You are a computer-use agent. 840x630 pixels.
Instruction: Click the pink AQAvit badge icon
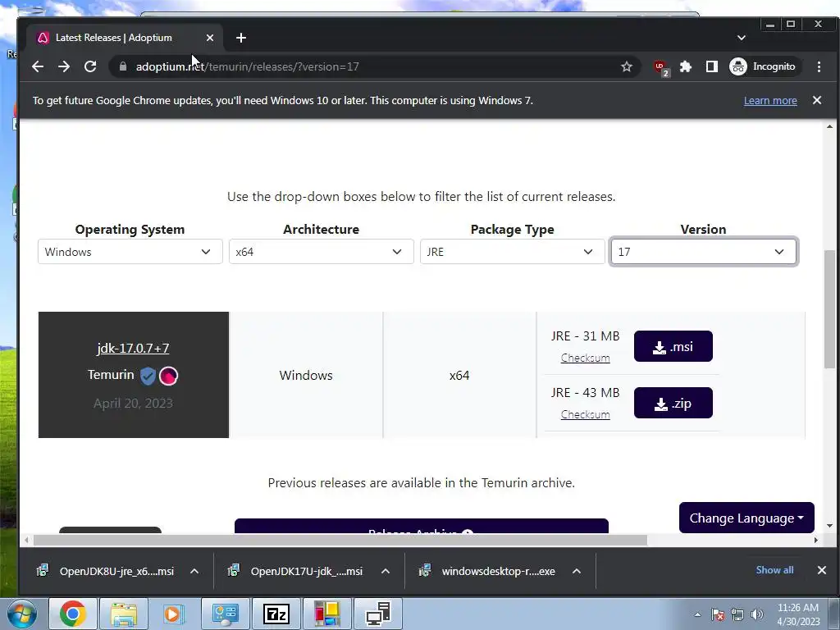pos(168,376)
